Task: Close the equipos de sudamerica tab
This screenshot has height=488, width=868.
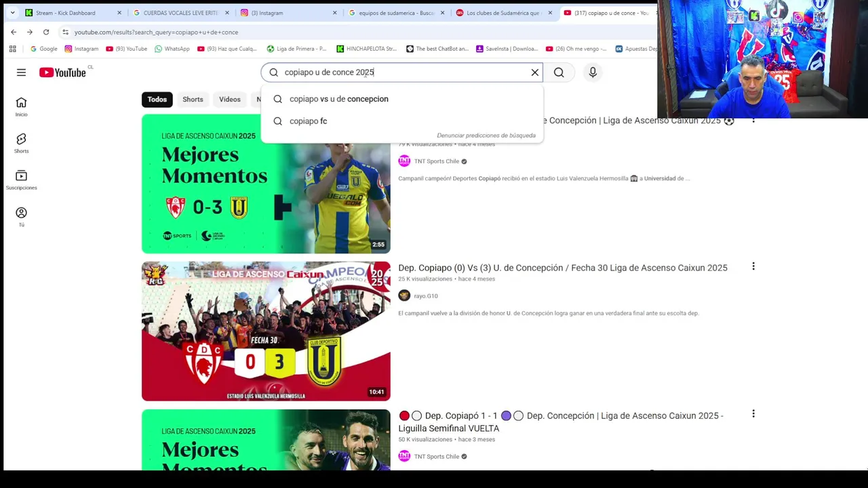Action: click(x=443, y=13)
